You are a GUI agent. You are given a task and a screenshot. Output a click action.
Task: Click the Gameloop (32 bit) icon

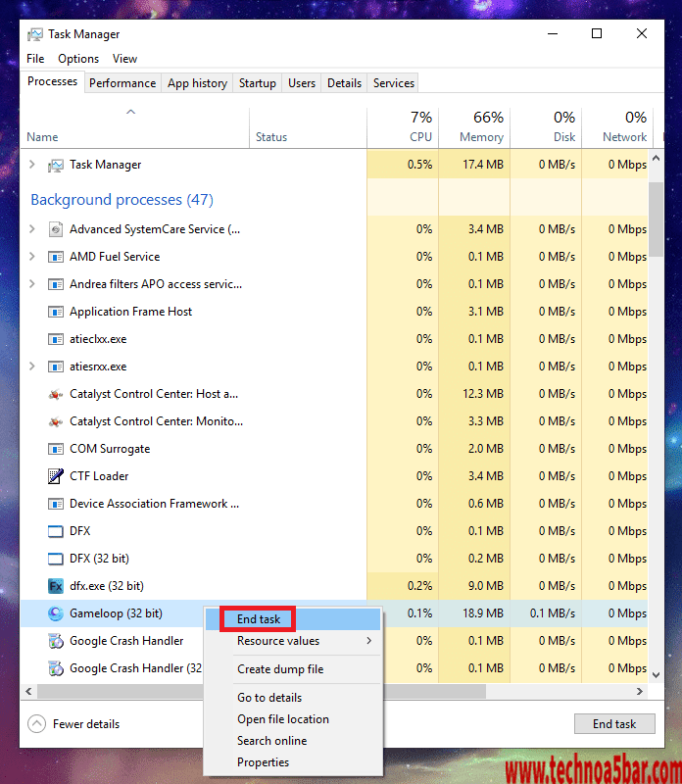coord(56,613)
